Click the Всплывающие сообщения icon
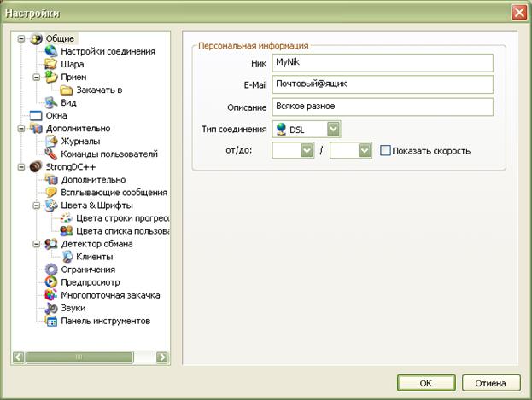Viewport: 532px width, 400px height. [51, 193]
